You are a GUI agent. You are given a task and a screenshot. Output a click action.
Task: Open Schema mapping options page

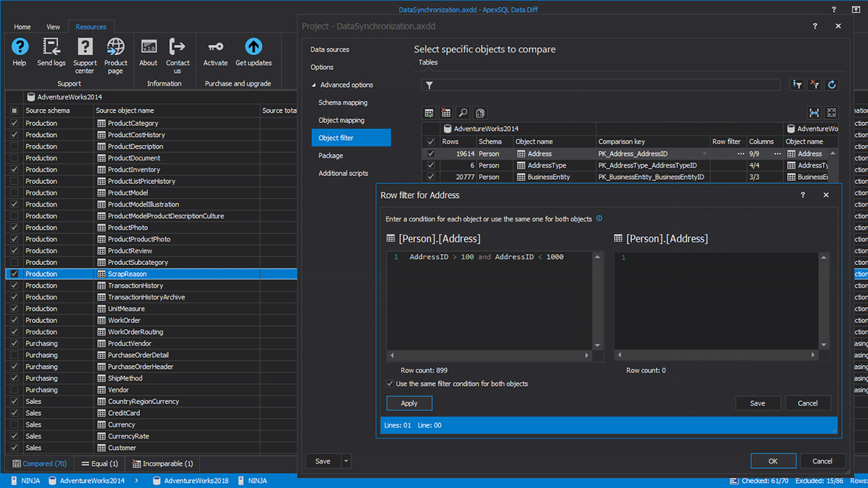click(342, 102)
